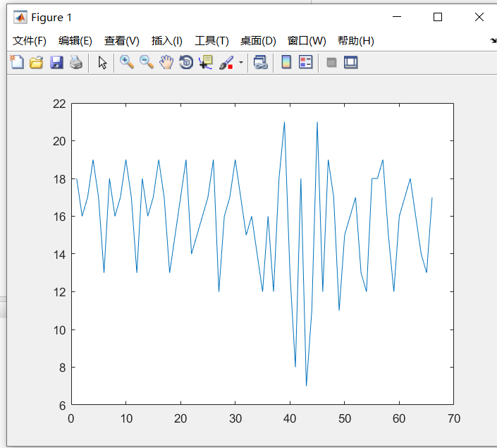Screen dimensions: 497x448
Task: Click the x-axis label 70
Action: pos(454,419)
